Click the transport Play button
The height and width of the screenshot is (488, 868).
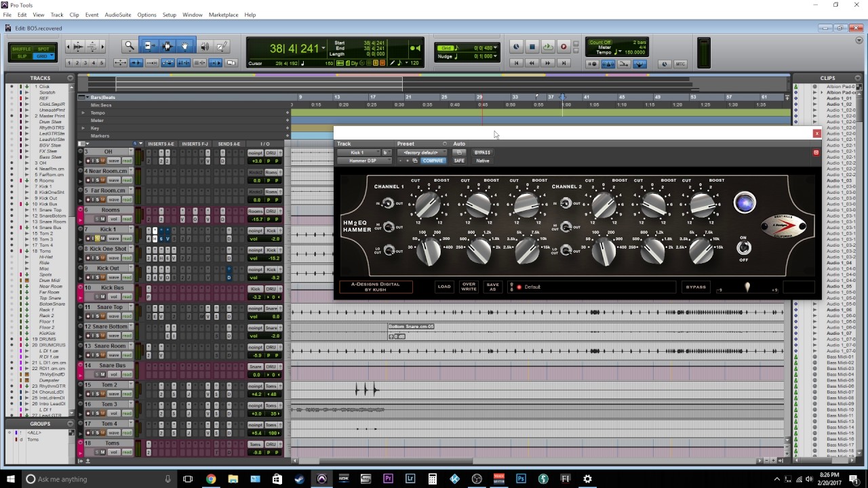pos(548,47)
